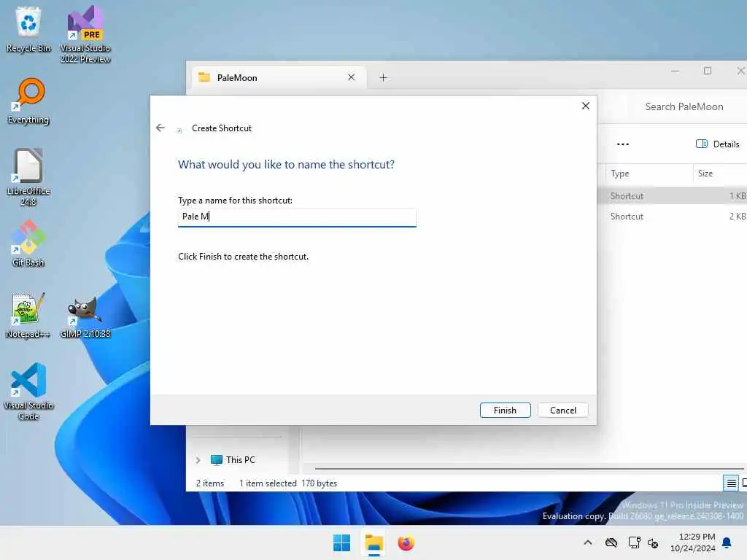Click Finish to create the shortcut
This screenshot has height=560, width=747.
[x=505, y=410]
